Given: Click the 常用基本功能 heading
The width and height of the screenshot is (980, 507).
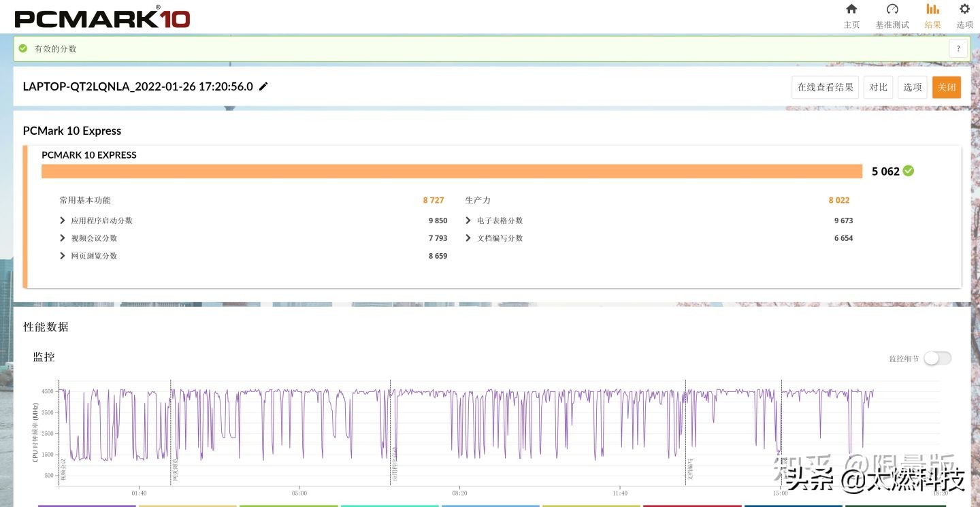Looking at the screenshot, I should (85, 200).
